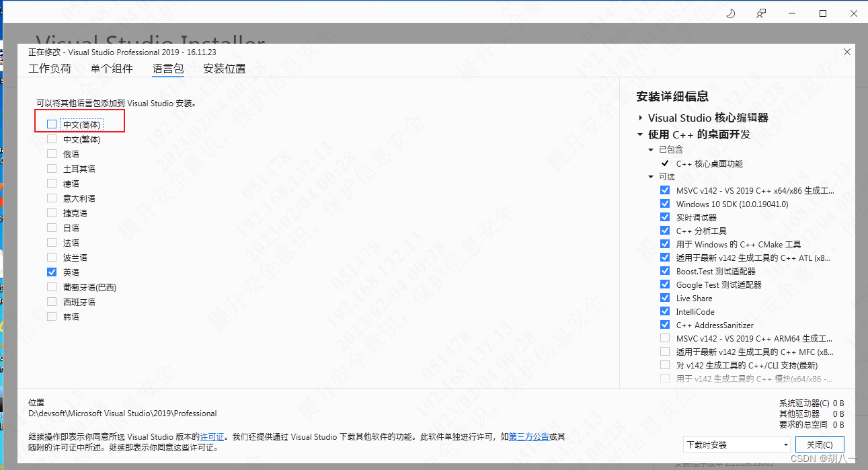Enable the 法语 language pack
This screenshot has width=868, height=470.
52,243
